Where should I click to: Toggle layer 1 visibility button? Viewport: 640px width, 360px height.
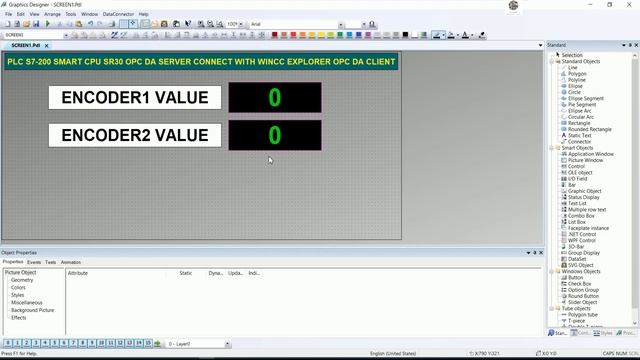pyautogui.click(x=17, y=344)
